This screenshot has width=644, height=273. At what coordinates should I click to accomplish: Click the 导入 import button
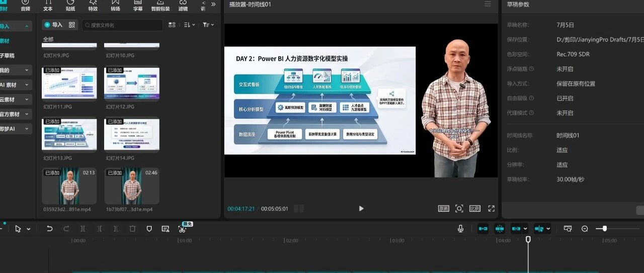(x=53, y=25)
